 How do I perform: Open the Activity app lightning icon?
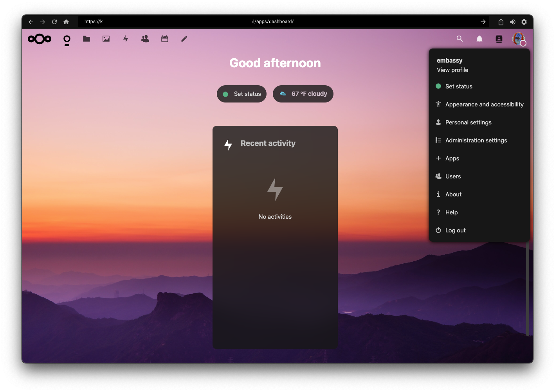(x=125, y=39)
